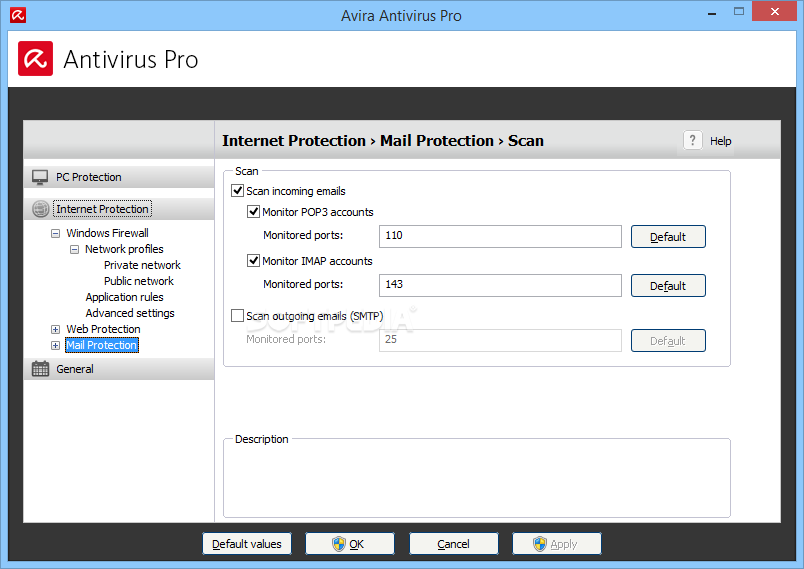Screen dimensions: 804x569
Task: Click the large Avira Antivirus Pro logo
Action: click(x=35, y=58)
